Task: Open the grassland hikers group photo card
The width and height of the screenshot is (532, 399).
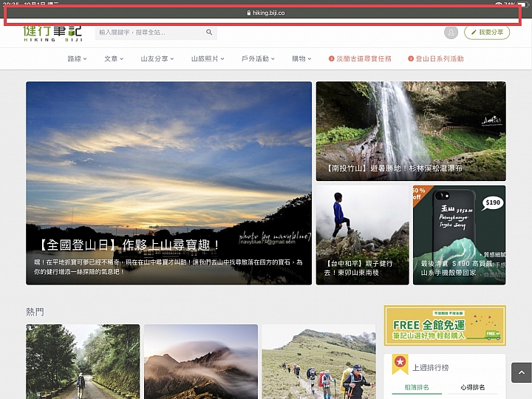Action: [318, 361]
